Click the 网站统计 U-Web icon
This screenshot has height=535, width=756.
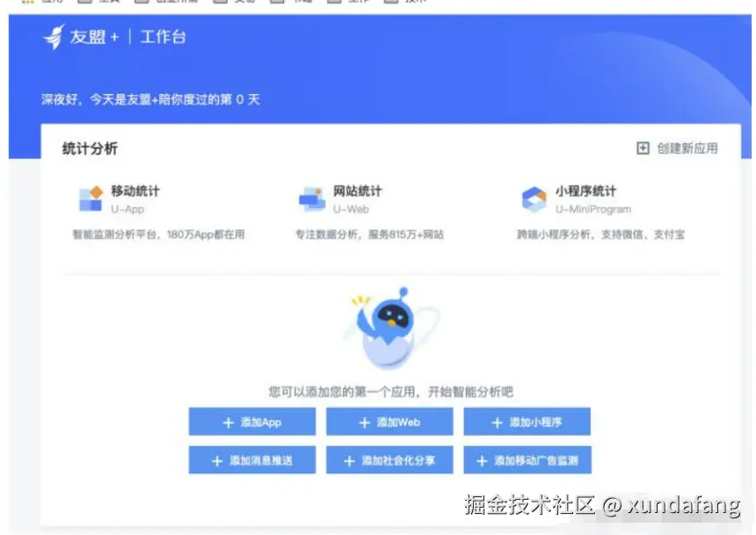312,199
